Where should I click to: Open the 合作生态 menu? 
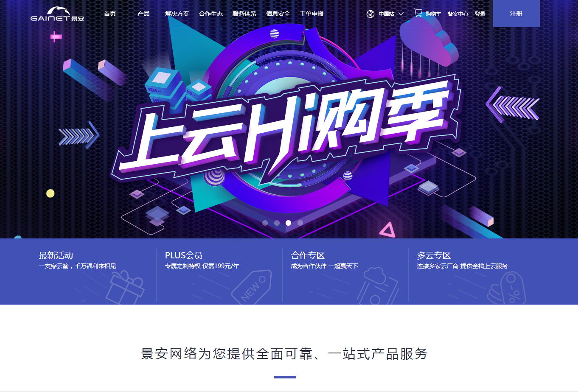(x=210, y=14)
